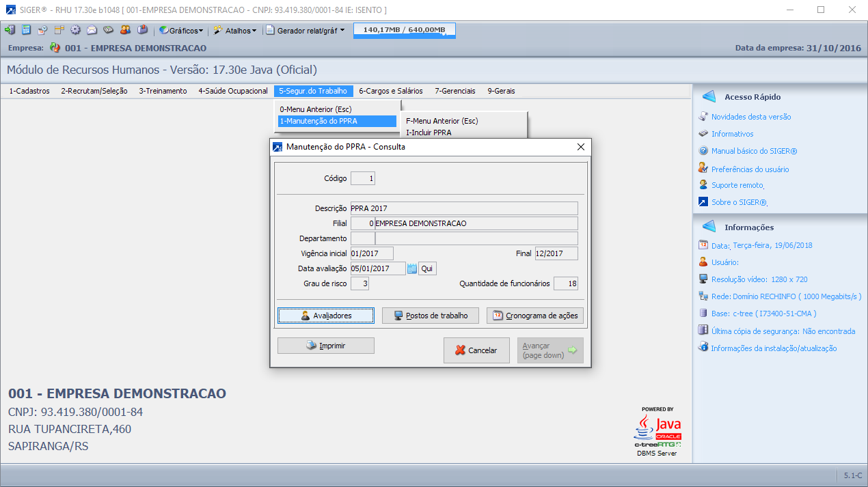868x487 pixels.
Task: Click the Descrição field PPRA 2017
Action: 464,208
